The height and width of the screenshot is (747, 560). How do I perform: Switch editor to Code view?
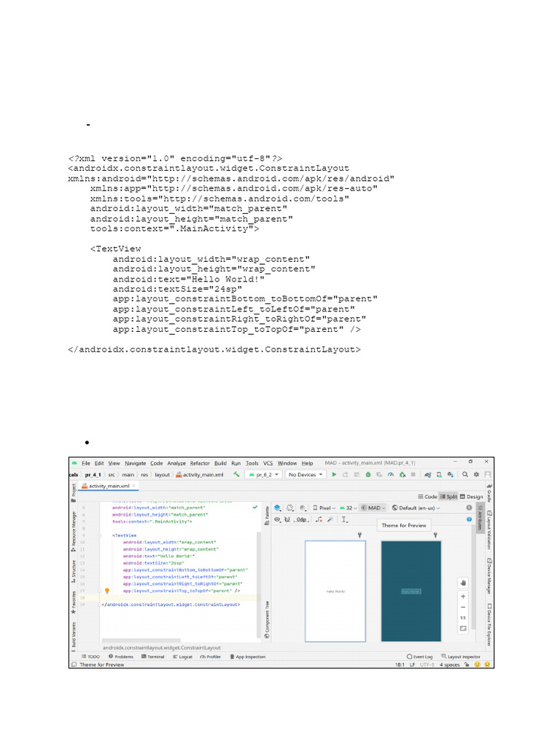point(427,496)
